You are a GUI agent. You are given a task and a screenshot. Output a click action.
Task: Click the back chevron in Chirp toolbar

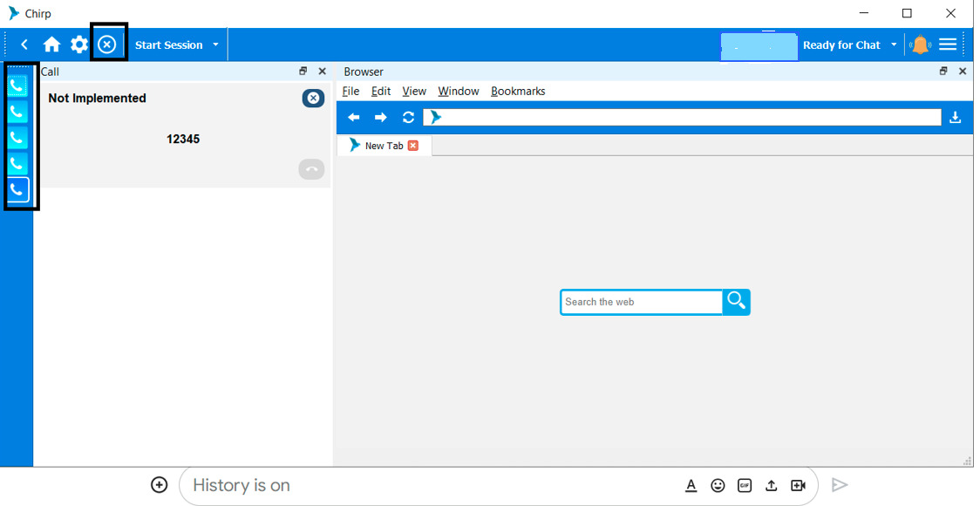pos(24,45)
